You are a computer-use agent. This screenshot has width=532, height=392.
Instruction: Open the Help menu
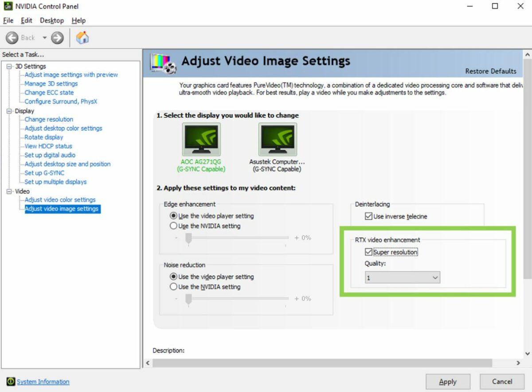pos(78,20)
